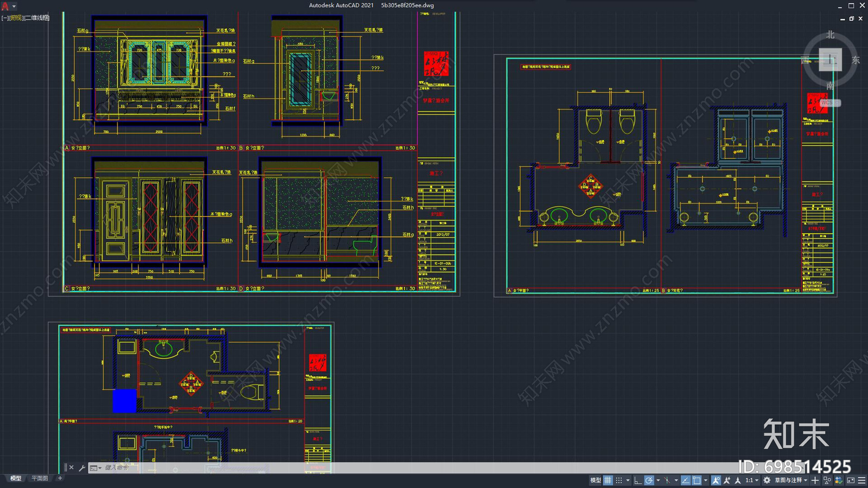Close the drawing document window
This screenshot has height=488, width=868.
click(860, 18)
